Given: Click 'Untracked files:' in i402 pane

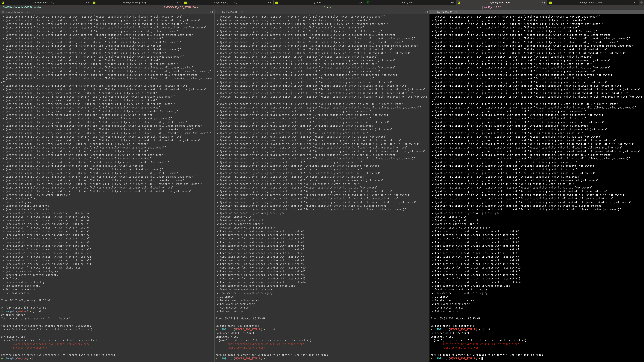Looking at the screenshot, I should pyautogui.click(x=443, y=337).
